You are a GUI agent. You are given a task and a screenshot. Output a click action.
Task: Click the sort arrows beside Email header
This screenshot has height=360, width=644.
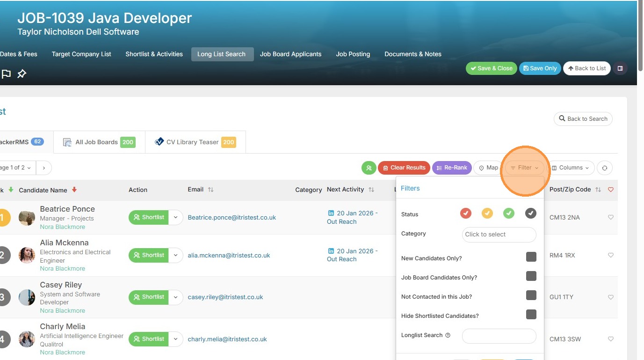210,190
